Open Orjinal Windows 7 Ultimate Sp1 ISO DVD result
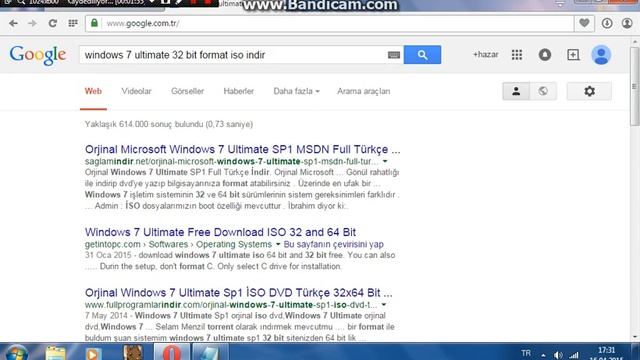 tap(238, 293)
